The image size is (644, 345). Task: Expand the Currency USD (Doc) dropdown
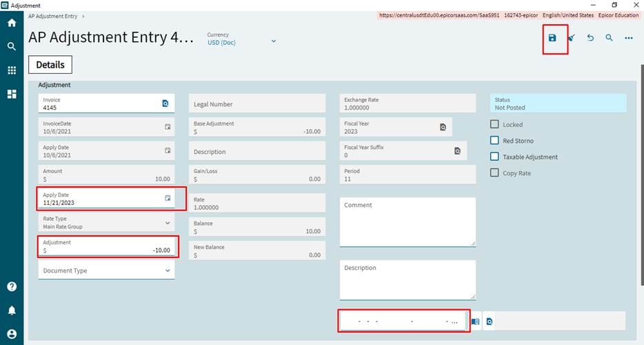coord(274,41)
